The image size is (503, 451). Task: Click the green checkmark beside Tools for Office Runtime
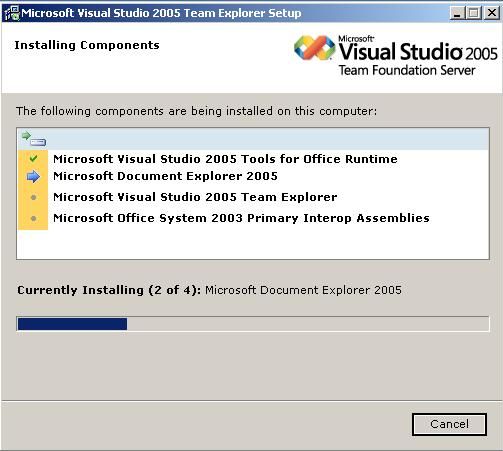pyautogui.click(x=33, y=158)
